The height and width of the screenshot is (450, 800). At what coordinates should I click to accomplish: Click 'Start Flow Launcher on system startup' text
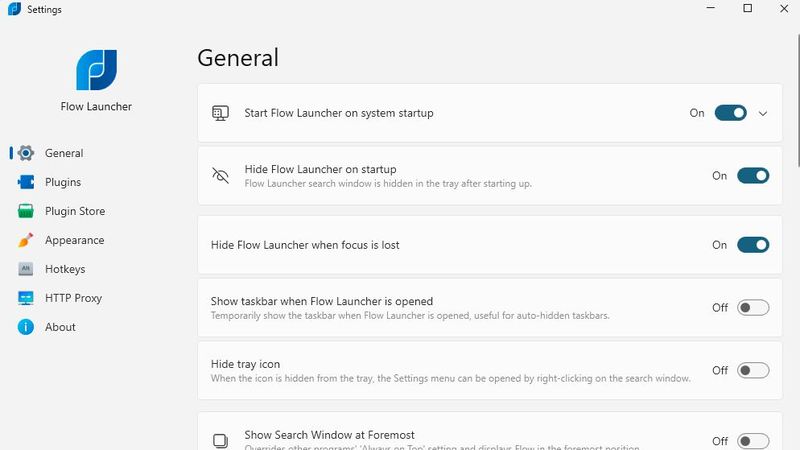tap(339, 113)
